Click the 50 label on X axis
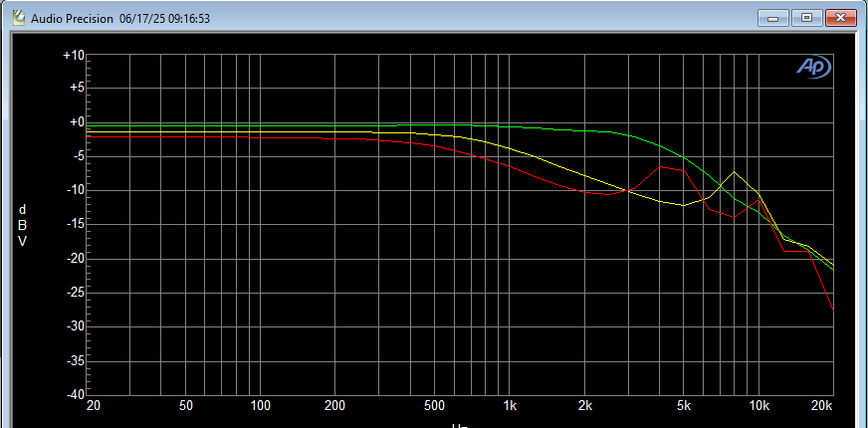The height and width of the screenshot is (428, 868). pos(186,406)
